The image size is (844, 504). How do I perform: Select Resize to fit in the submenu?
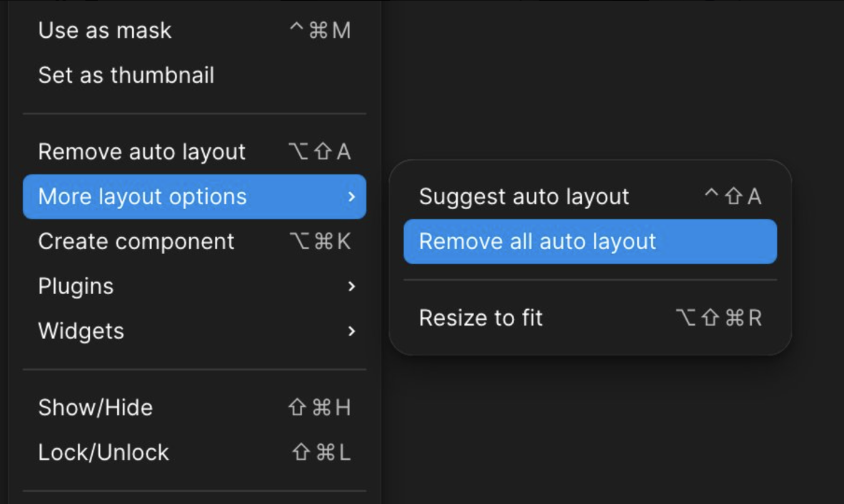[x=481, y=318]
